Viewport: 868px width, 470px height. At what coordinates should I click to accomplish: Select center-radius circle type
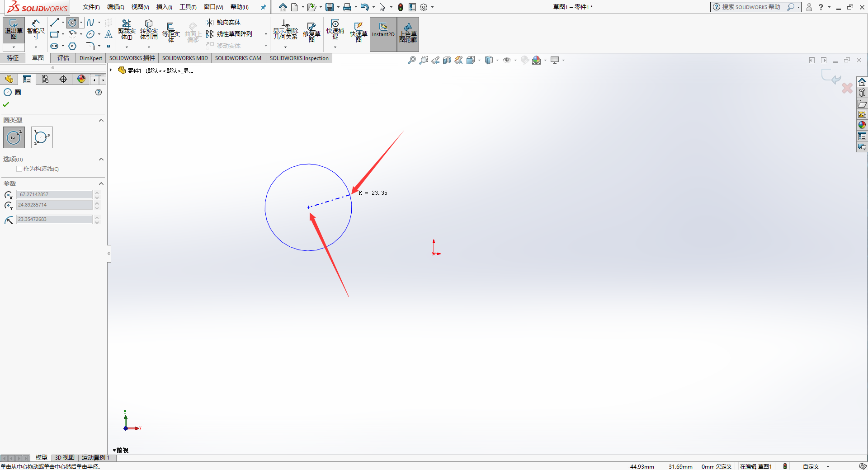14,137
